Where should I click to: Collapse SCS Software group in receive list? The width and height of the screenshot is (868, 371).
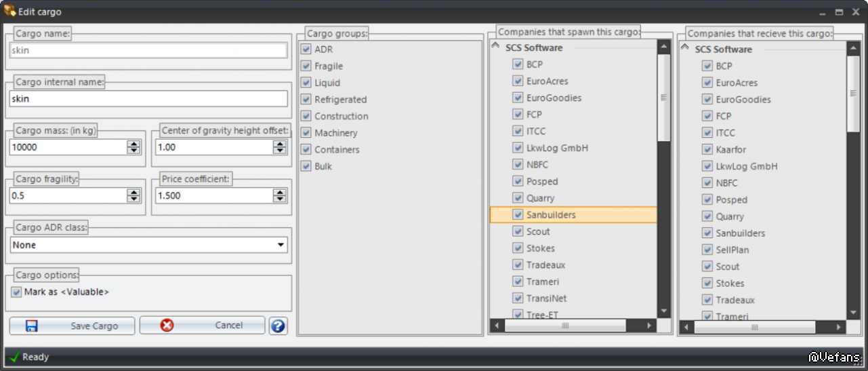685,48
